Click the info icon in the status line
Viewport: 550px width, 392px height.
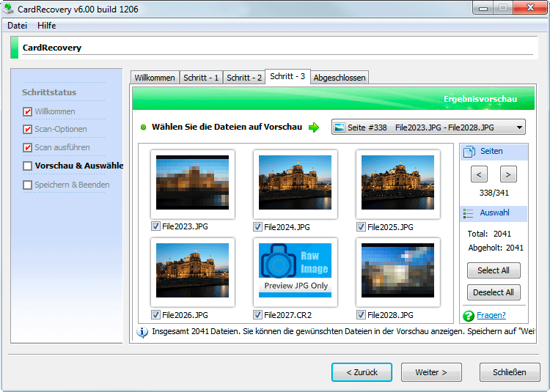coord(142,333)
